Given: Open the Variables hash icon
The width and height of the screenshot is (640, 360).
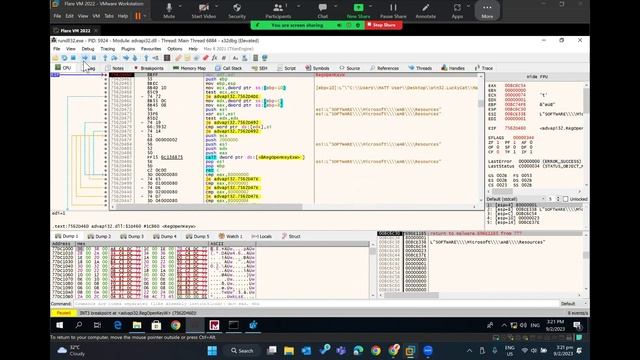Looking at the screenshot, I should pos(224,58).
